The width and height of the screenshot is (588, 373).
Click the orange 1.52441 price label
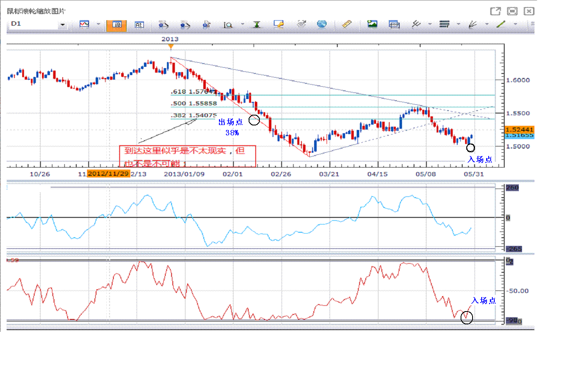(520, 130)
